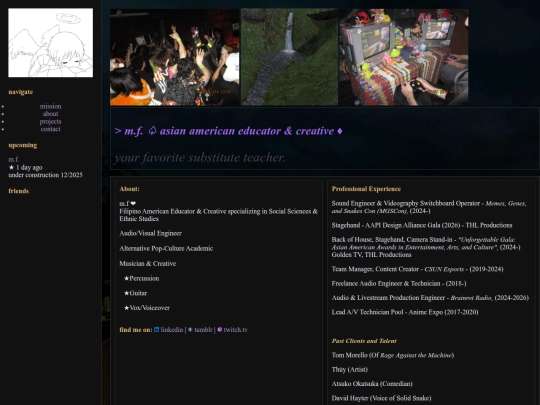Open the mission page link
540x405 pixels.
click(50, 106)
